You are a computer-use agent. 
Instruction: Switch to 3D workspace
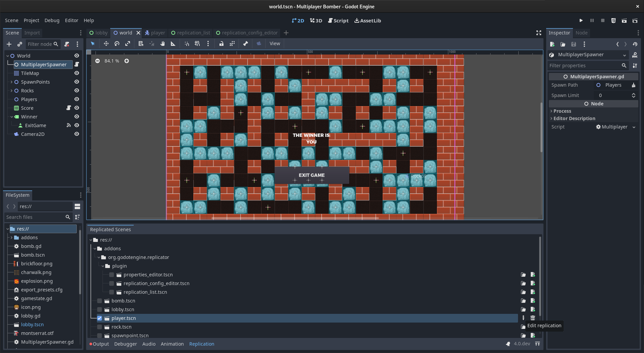[316, 21]
